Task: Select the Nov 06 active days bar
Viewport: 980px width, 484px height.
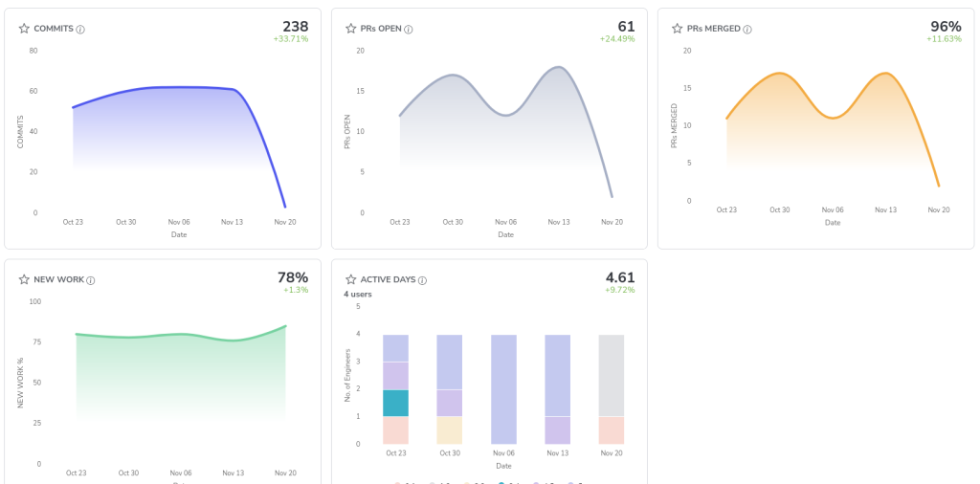Action: point(503,389)
